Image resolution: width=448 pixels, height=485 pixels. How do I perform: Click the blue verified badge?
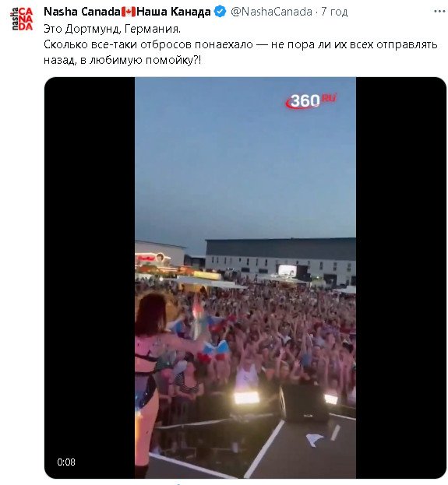coord(220,12)
